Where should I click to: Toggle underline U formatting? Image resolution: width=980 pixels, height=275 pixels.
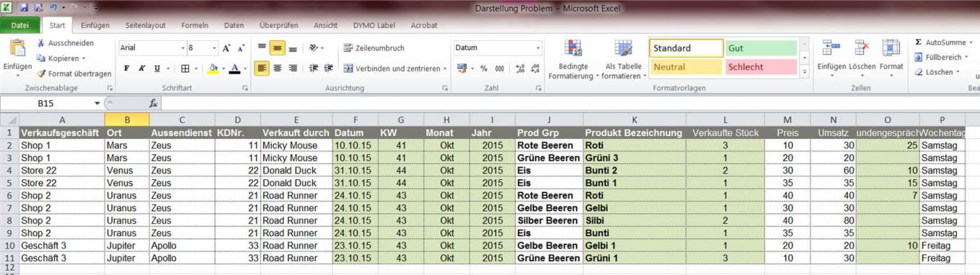pyautogui.click(x=157, y=68)
